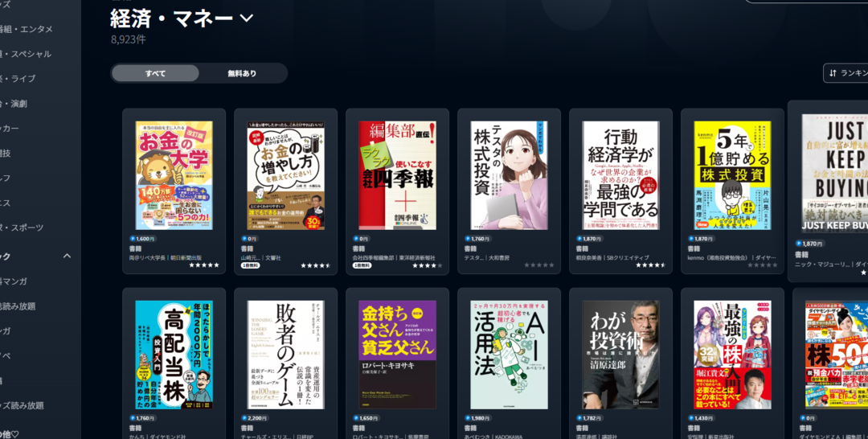Viewport: 868px width, 439px height.
Task: Click the point icon beside 1,782円
Action: 579,418
